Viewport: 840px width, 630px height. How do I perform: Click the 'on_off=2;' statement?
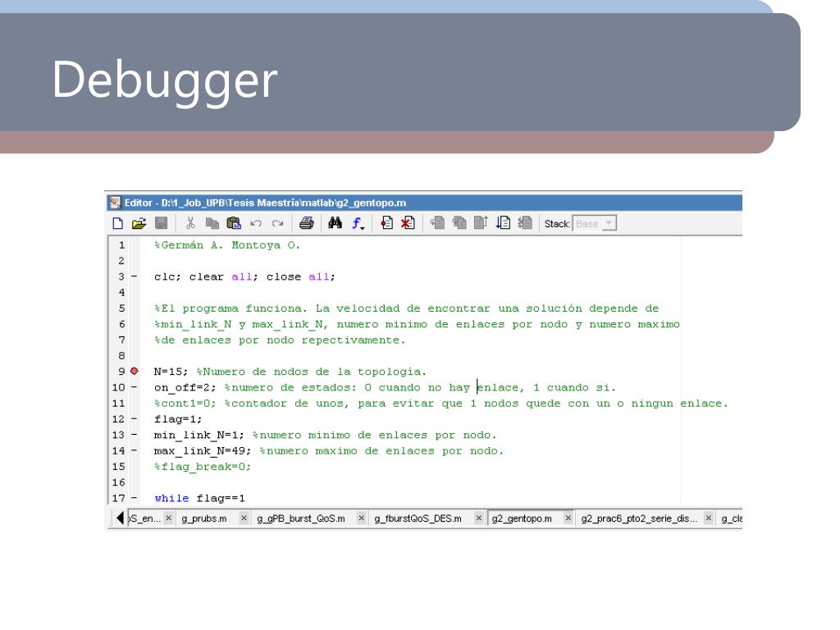[x=185, y=387]
